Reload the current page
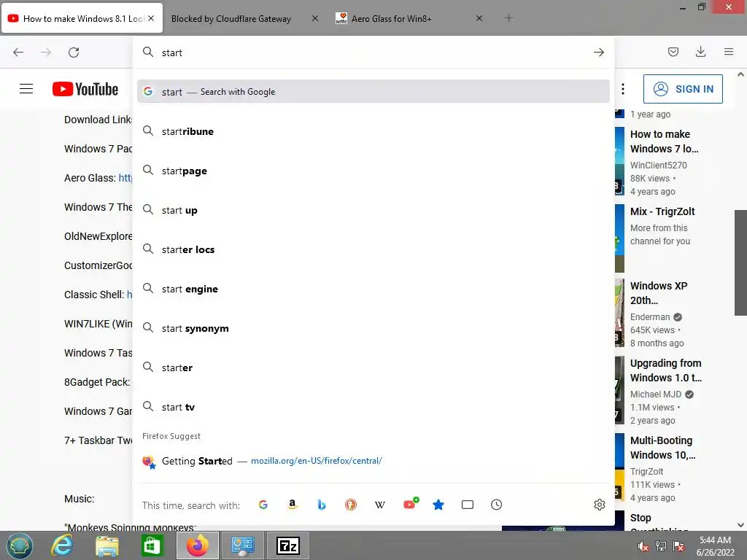Image resolution: width=747 pixels, height=560 pixels. point(74,52)
